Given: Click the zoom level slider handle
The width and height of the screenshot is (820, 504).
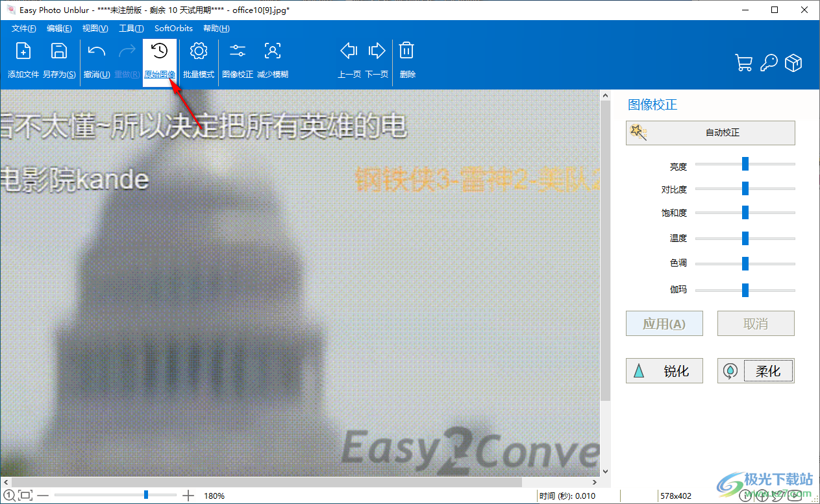Looking at the screenshot, I should click(146, 495).
